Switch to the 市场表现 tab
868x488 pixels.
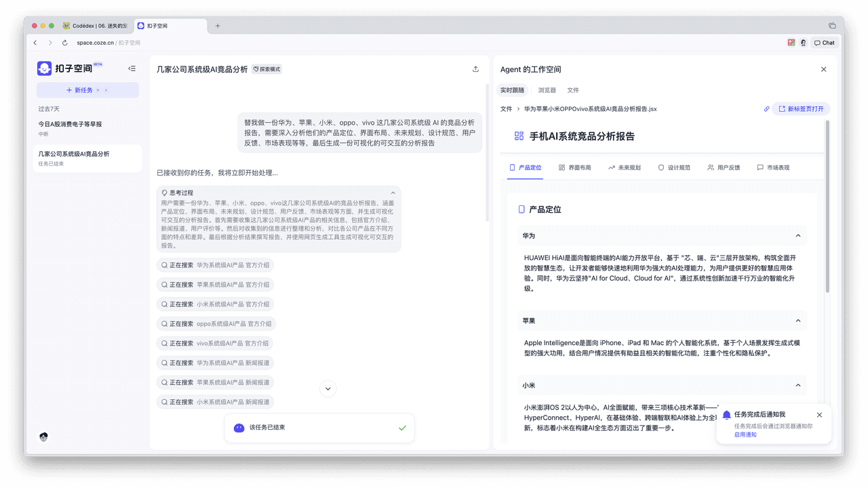[773, 167]
